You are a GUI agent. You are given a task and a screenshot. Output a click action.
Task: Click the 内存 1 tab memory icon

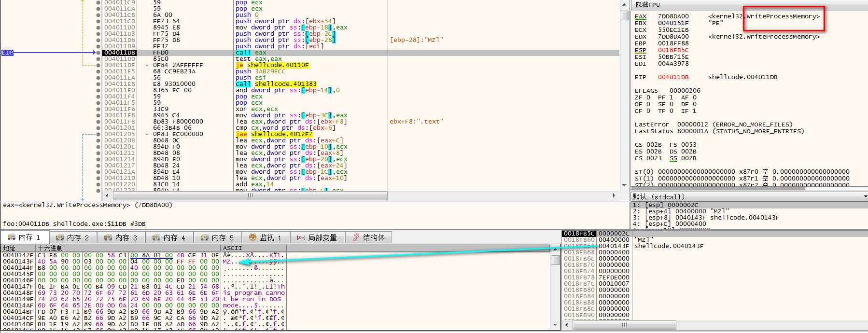click(11, 237)
